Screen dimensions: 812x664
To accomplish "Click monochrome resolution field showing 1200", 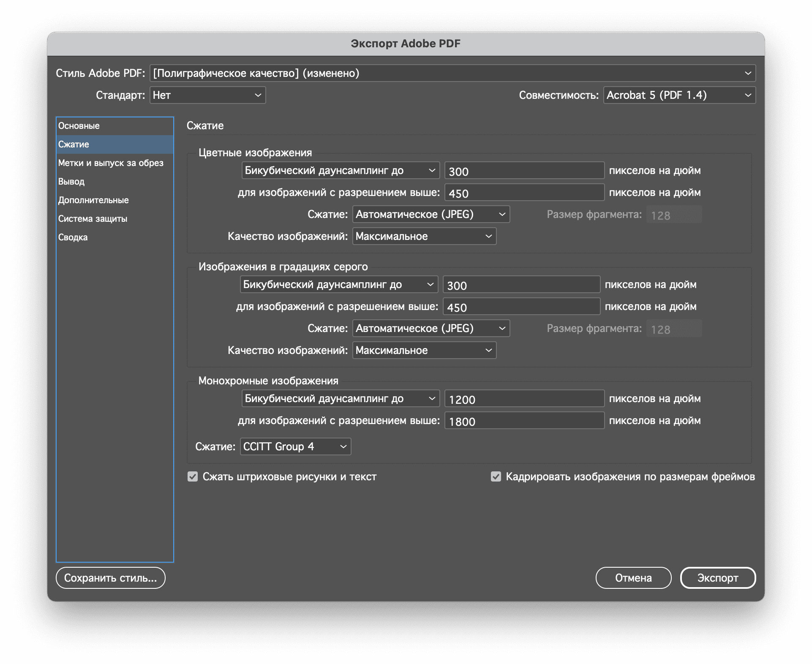I will coord(524,399).
